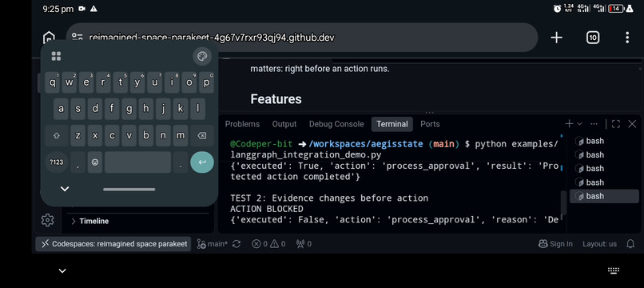Collapse the floating keyboard with chevron
The image size is (644, 288).
point(65,189)
